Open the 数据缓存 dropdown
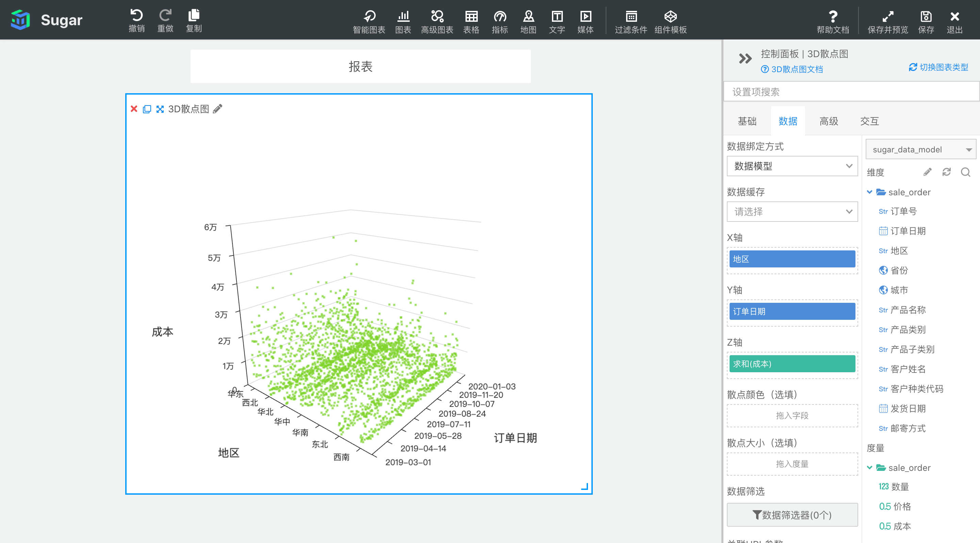The height and width of the screenshot is (543, 980). pyautogui.click(x=792, y=212)
